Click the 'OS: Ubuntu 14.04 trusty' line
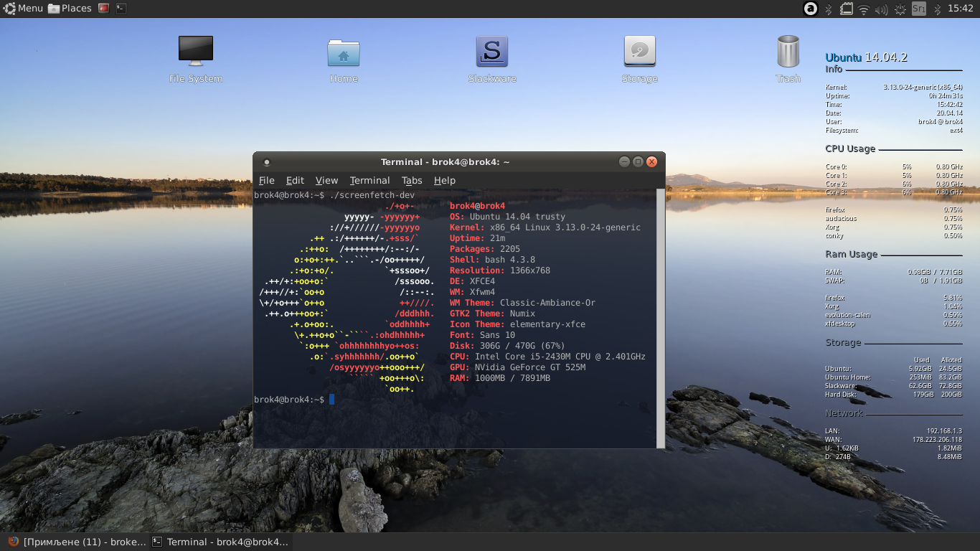 (507, 217)
